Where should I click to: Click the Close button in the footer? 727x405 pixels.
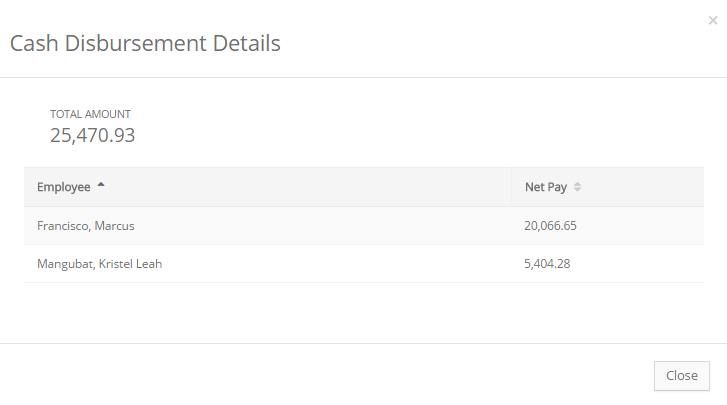(x=681, y=375)
